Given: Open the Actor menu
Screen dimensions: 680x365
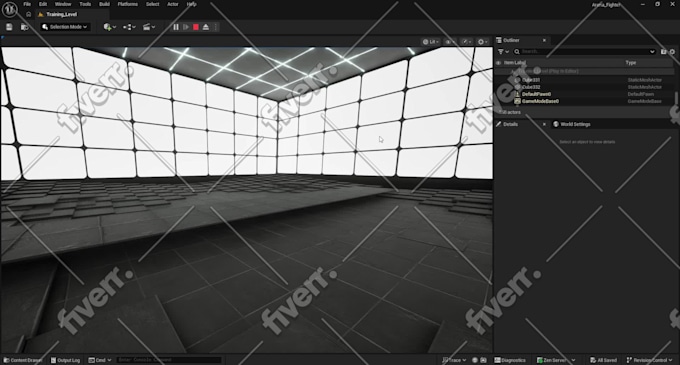Looking at the screenshot, I should (173, 4).
